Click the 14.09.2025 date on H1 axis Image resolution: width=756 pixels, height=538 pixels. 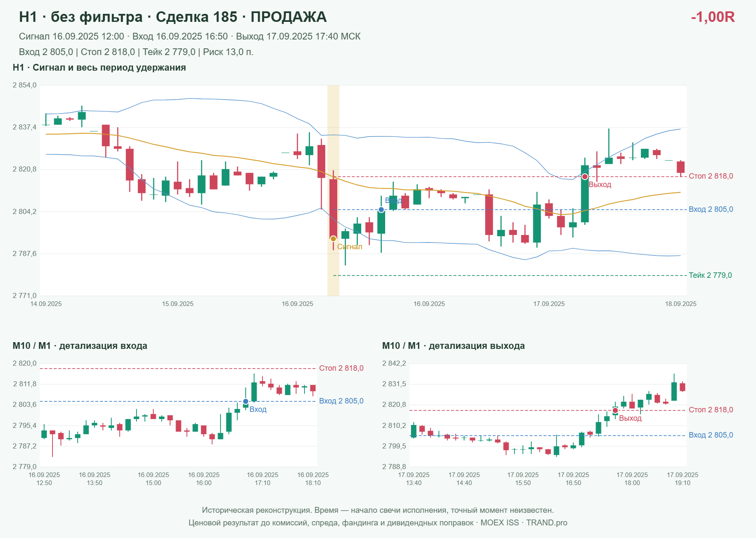(x=46, y=304)
